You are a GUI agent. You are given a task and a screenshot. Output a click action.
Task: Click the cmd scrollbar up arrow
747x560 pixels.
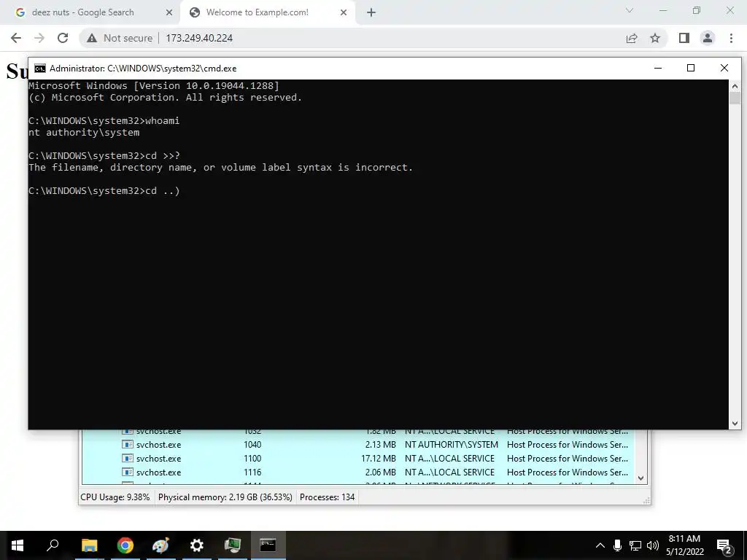pyautogui.click(x=735, y=86)
